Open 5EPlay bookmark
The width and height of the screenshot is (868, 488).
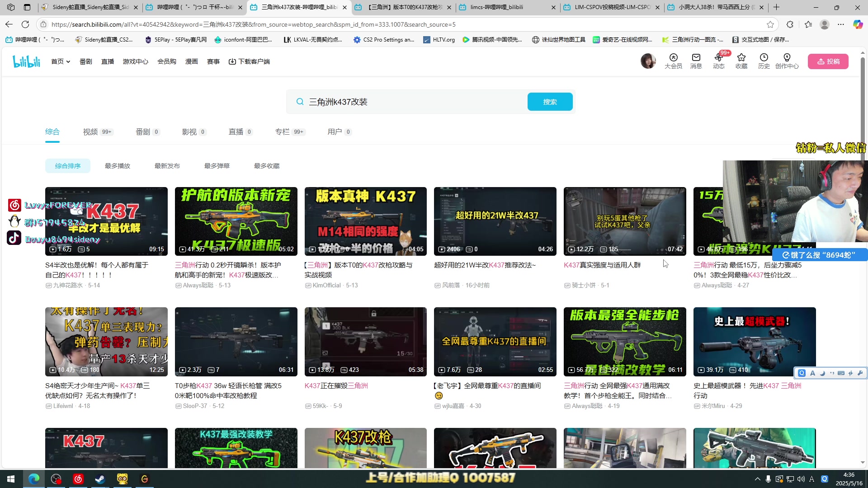[175, 40]
